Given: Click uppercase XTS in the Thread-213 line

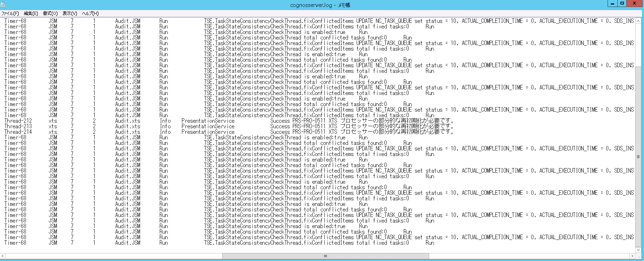Looking at the screenshot, I should coord(333,127).
